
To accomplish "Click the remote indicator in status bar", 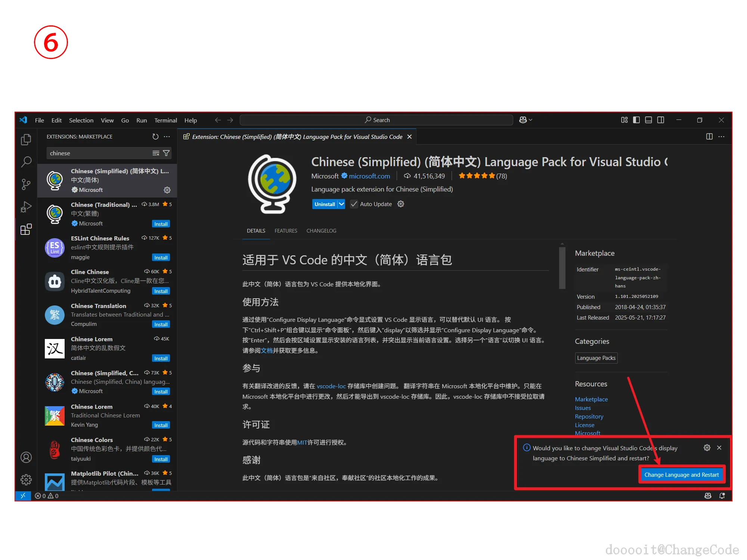I will point(23,496).
